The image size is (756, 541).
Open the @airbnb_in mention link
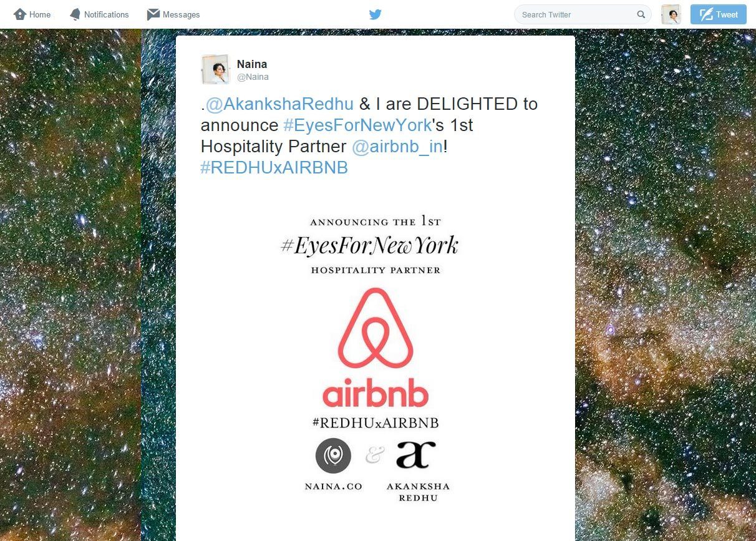pyautogui.click(x=397, y=146)
